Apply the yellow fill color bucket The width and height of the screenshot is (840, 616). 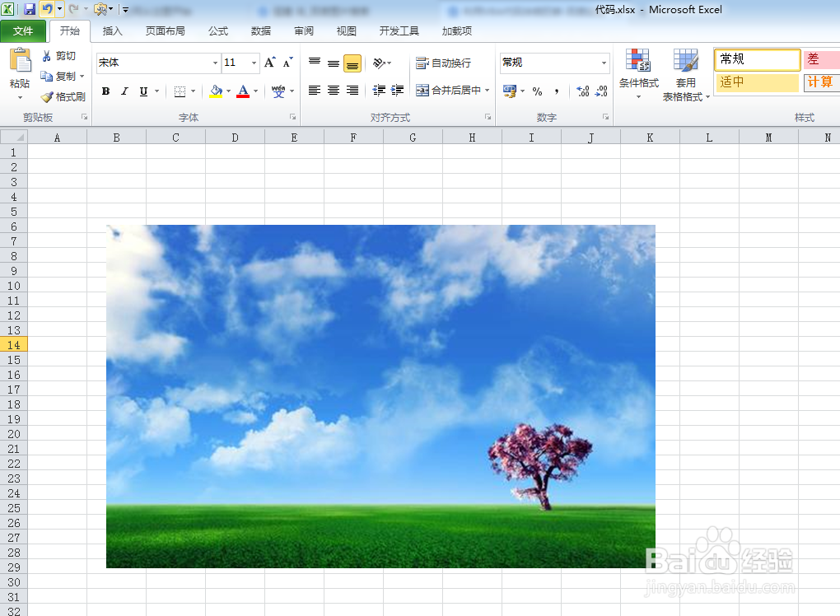pos(216,91)
